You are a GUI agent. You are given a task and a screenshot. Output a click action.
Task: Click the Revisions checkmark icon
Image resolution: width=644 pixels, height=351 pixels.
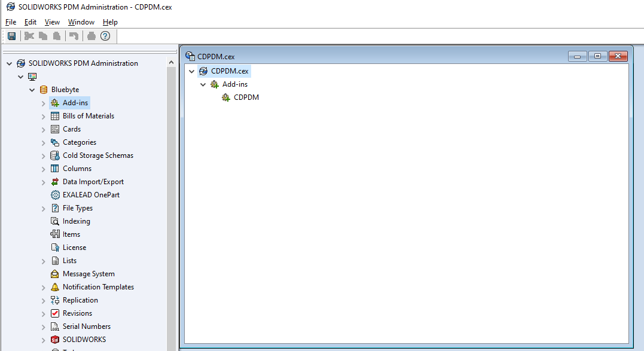54,313
